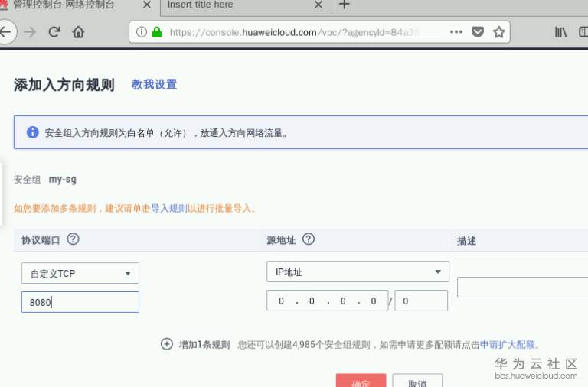Click the help icon next to 协议端口
This screenshot has height=387, width=588.
(x=73, y=239)
